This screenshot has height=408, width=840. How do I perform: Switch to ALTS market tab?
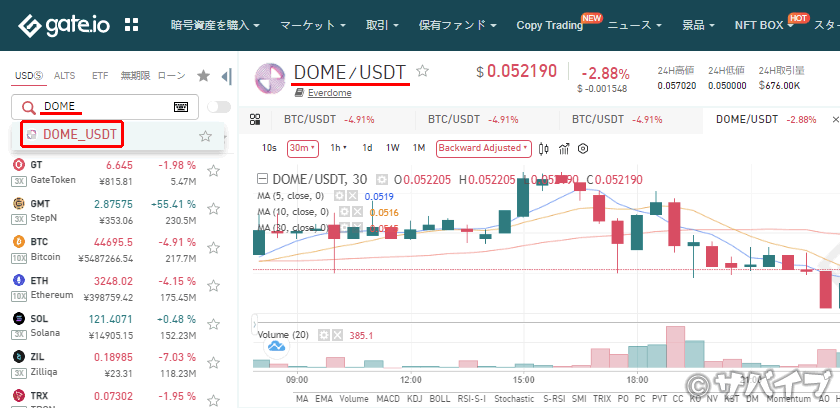coord(64,76)
